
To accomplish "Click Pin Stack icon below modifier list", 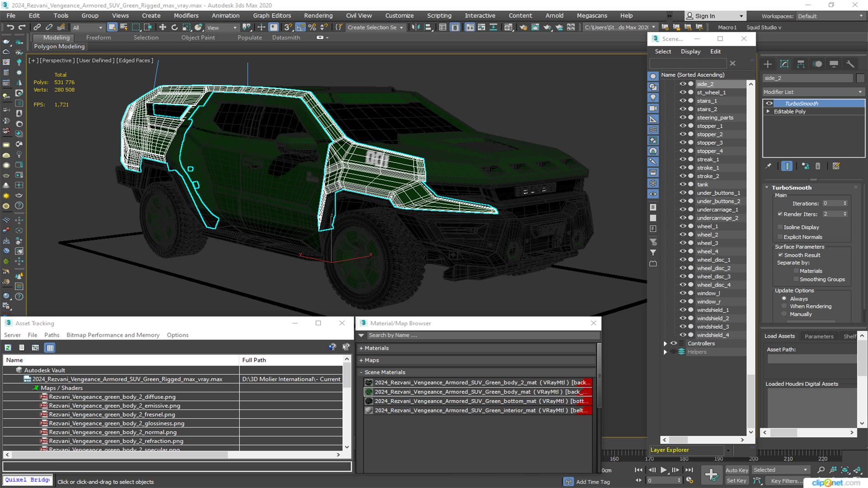I will coord(768,166).
